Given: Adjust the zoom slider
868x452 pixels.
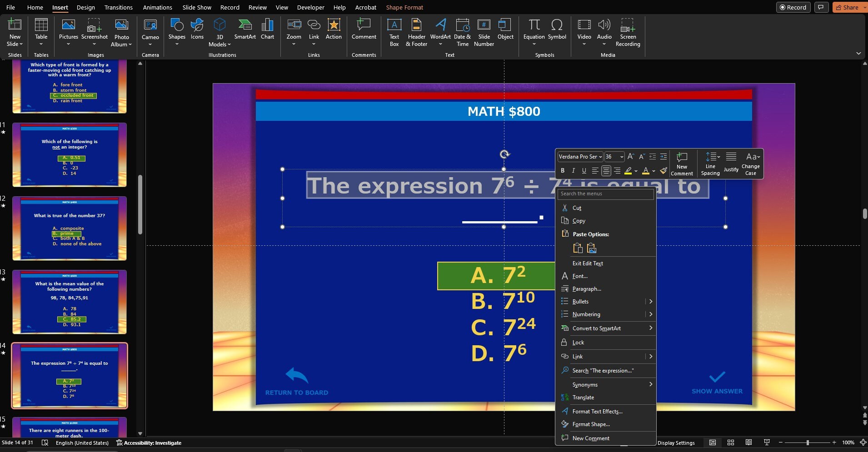Looking at the screenshot, I should coord(808,442).
